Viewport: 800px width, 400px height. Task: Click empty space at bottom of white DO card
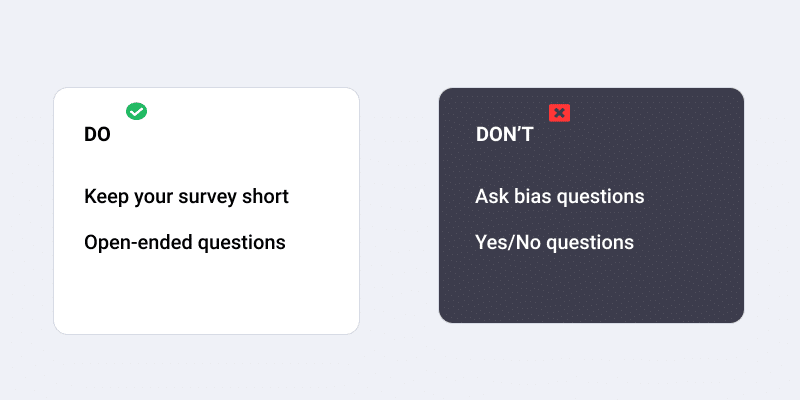[206, 298]
